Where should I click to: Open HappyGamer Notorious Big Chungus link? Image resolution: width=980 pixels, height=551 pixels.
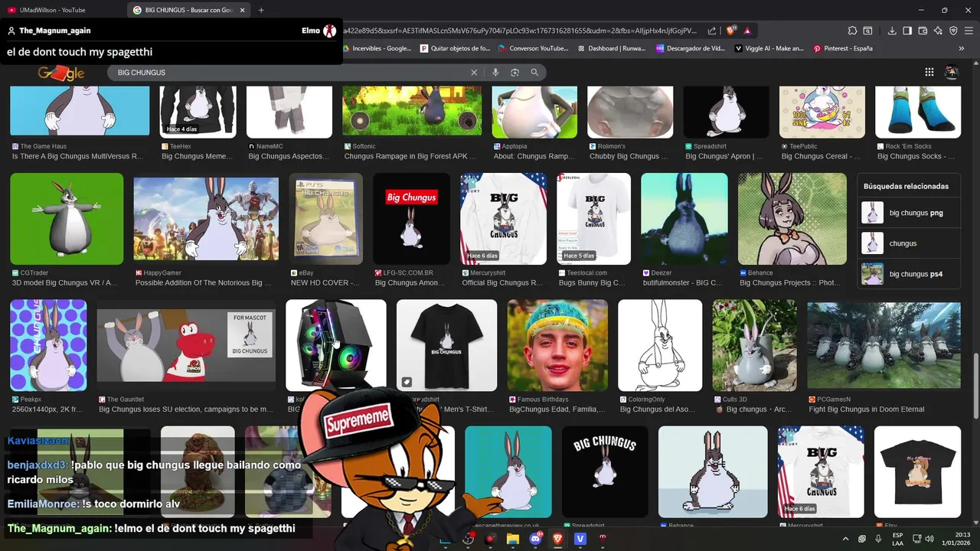pos(204,282)
